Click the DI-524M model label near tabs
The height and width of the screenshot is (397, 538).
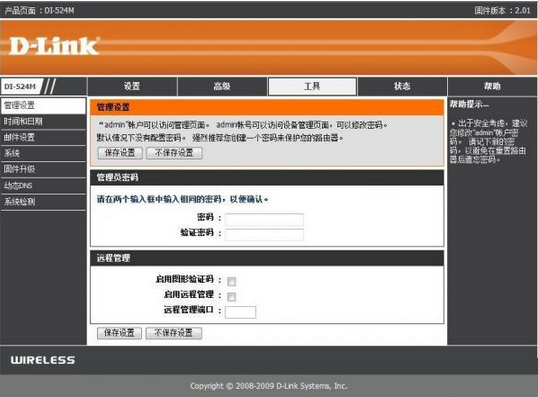point(20,86)
